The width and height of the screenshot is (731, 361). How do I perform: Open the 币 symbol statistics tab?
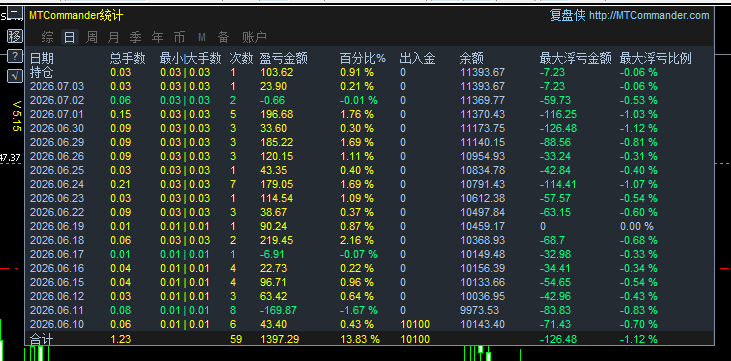(x=179, y=37)
